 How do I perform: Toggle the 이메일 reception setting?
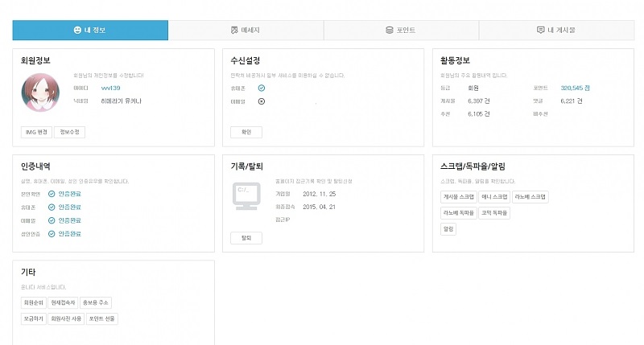262,101
